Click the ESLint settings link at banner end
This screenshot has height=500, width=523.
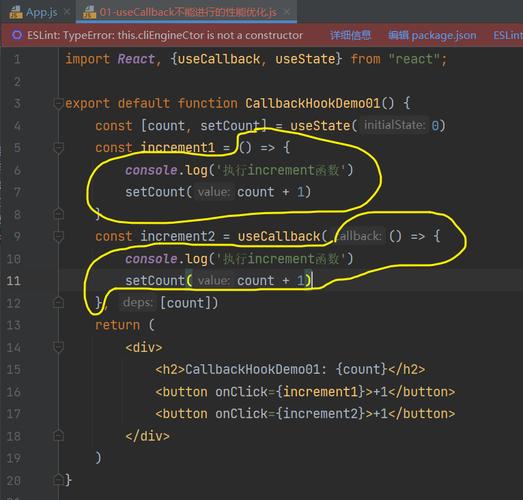click(x=508, y=35)
